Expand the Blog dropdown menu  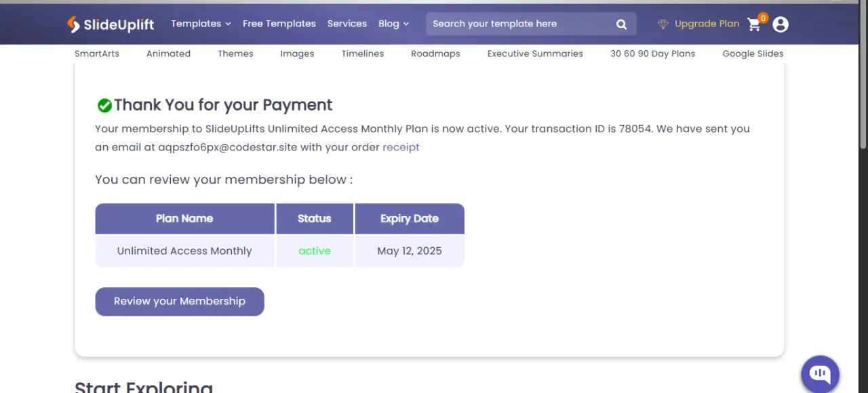pyautogui.click(x=393, y=24)
